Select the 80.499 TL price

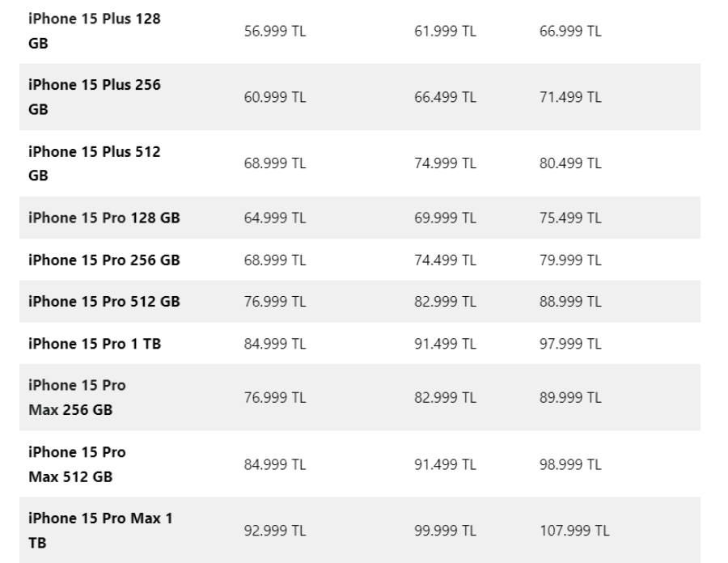(570, 163)
